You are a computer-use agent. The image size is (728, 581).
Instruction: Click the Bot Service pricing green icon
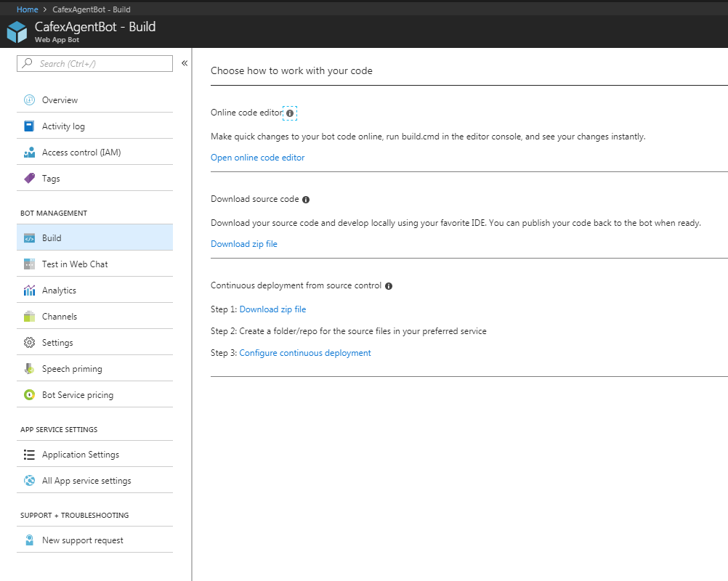coord(29,395)
